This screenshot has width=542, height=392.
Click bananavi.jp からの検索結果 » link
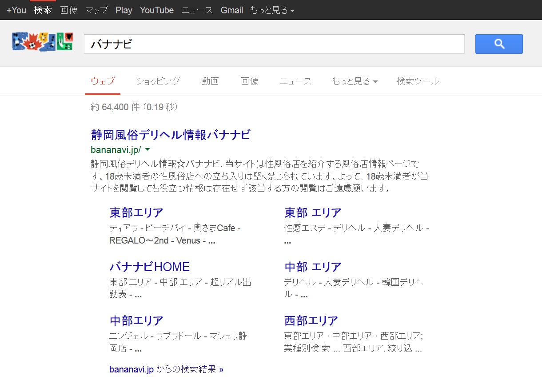(x=166, y=369)
